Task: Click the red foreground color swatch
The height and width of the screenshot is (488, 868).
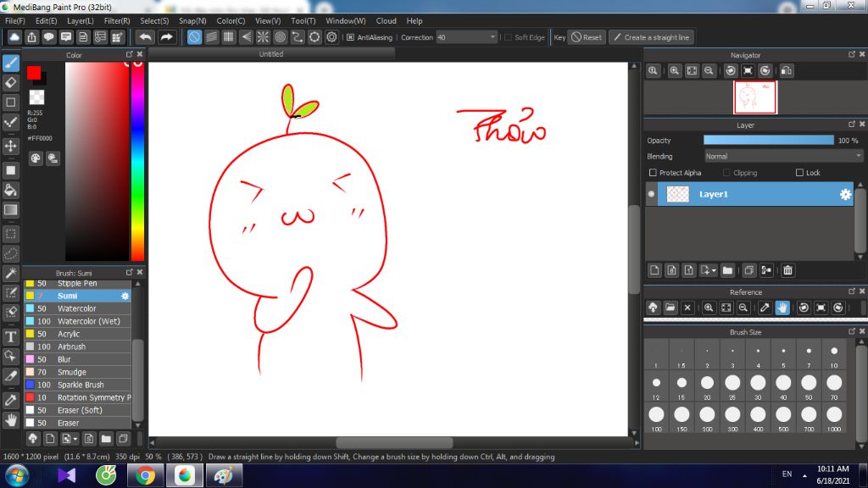Action: point(34,73)
